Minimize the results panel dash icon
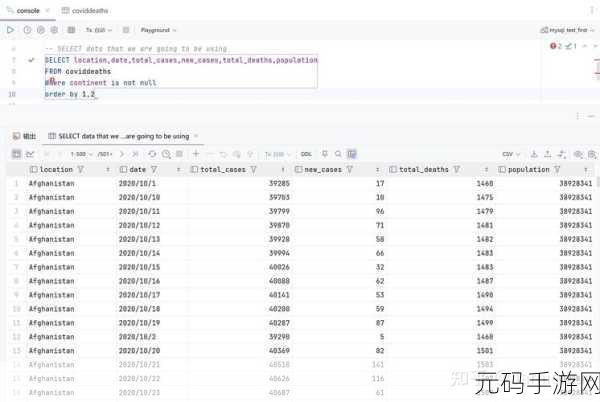This screenshot has height=402, width=600. click(592, 116)
